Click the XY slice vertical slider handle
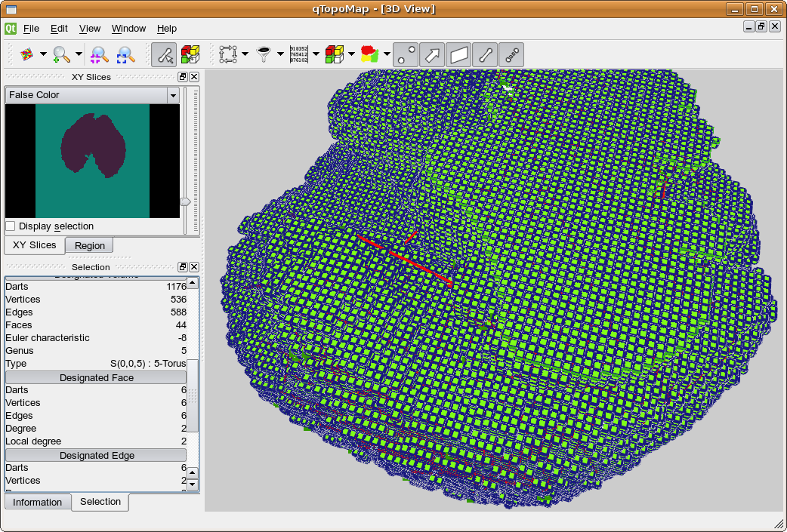Viewport: 787px width, 532px height. (x=185, y=201)
